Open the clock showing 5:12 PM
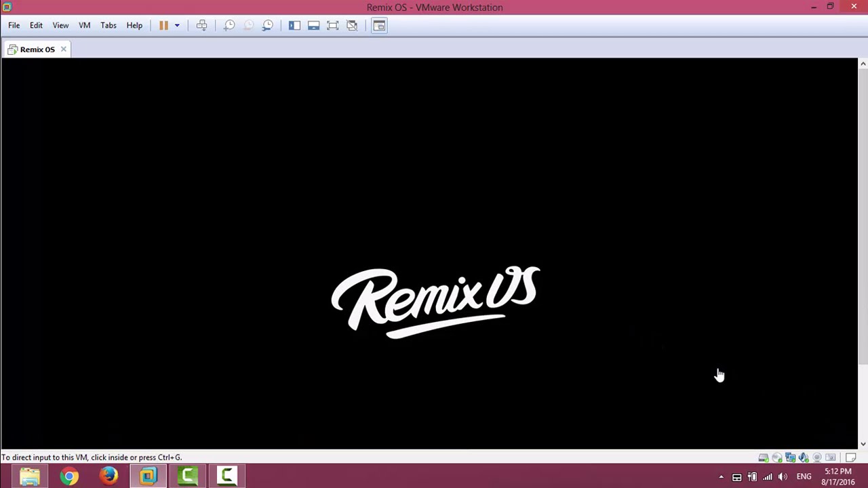 point(838,476)
